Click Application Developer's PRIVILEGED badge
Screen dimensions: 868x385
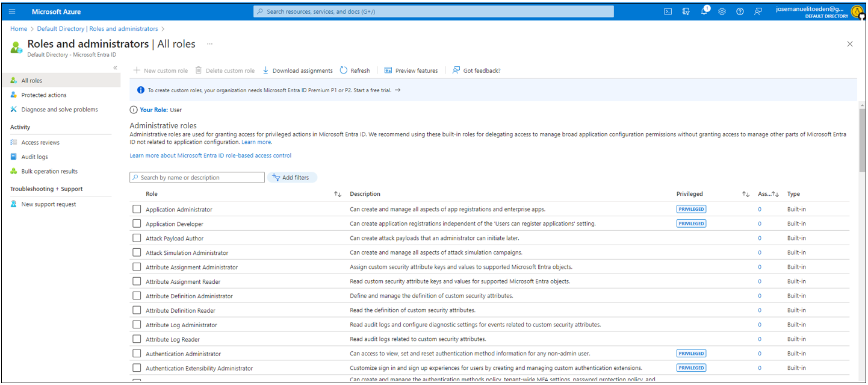point(691,224)
